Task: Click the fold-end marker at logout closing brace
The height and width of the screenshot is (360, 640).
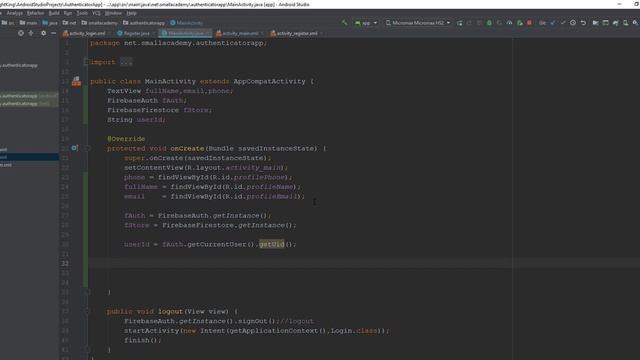Action: point(87,349)
